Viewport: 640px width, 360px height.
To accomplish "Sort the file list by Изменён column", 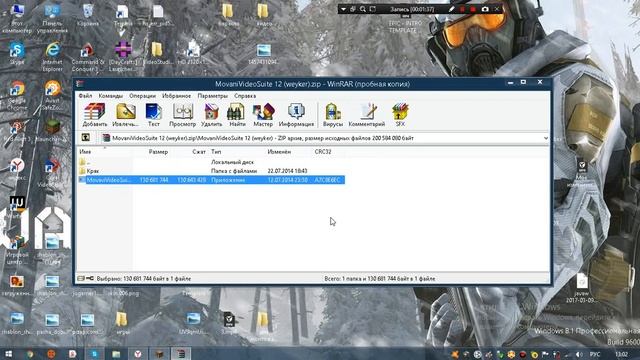I will coord(289,151).
